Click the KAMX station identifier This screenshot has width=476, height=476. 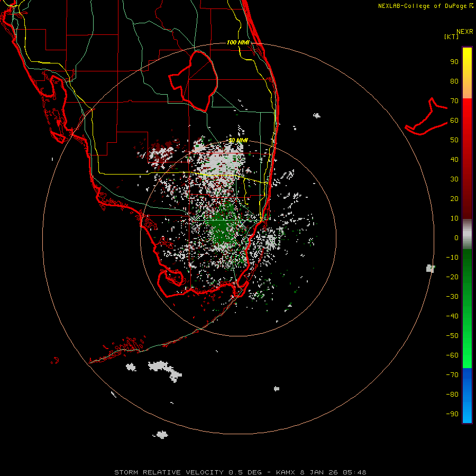point(286,472)
